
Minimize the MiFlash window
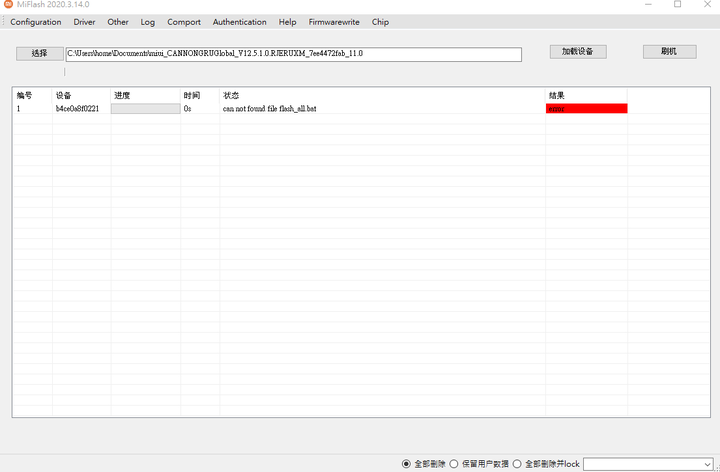648,5
